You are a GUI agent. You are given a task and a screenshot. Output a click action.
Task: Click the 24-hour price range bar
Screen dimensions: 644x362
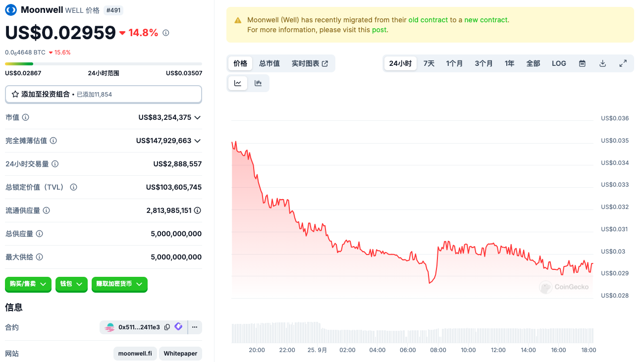pos(103,64)
